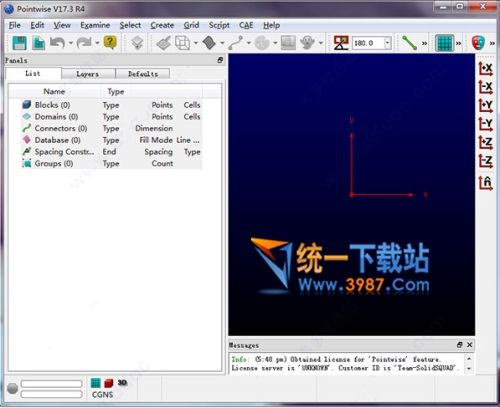Open the Redo history dropdown arrow
This screenshot has height=408, width=500.
(x=97, y=43)
